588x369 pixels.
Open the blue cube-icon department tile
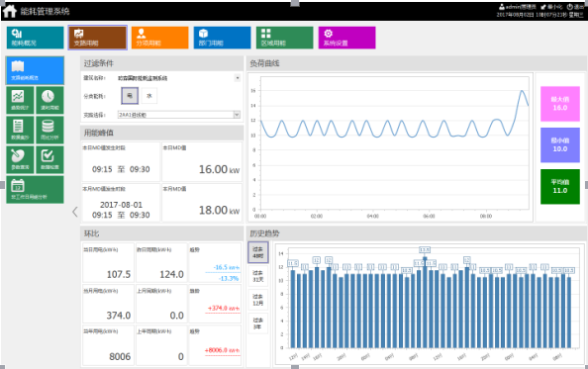pyautogui.click(x=222, y=38)
